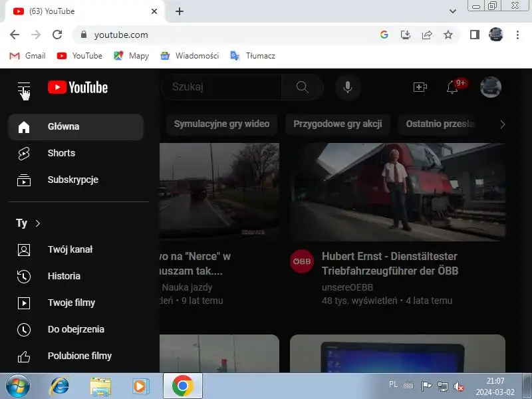This screenshot has width=532, height=399.
Task: Open the tab search dropdown arrow
Action: point(453,11)
